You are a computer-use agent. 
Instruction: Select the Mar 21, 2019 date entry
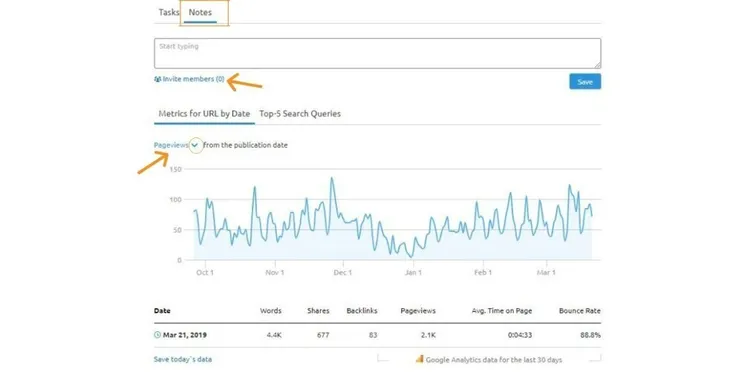(x=185, y=335)
